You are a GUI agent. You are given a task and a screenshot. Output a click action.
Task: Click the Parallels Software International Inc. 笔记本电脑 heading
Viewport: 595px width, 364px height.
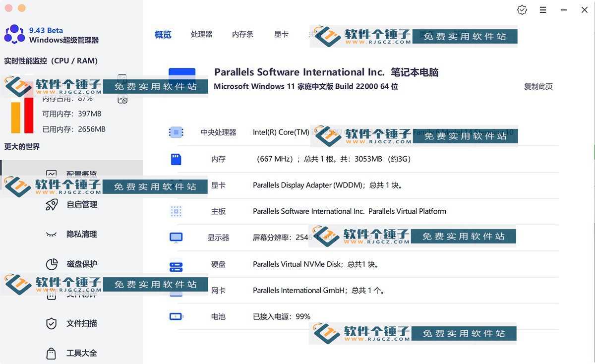click(x=326, y=72)
